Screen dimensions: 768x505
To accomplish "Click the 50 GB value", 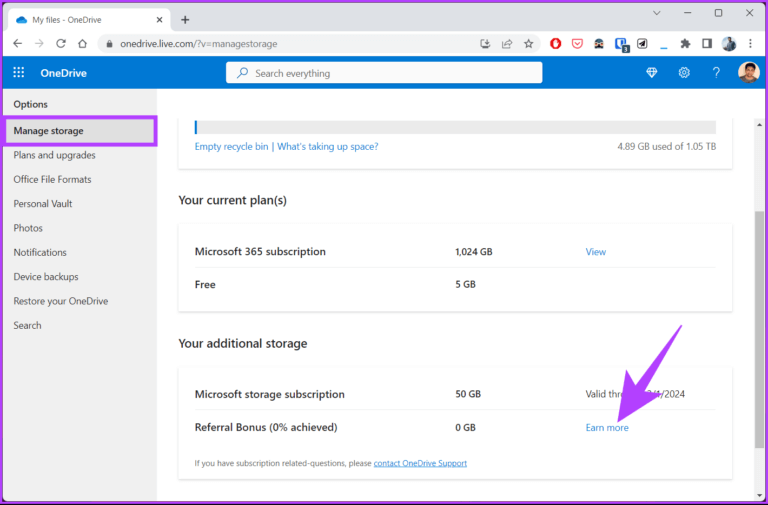I will [x=468, y=394].
